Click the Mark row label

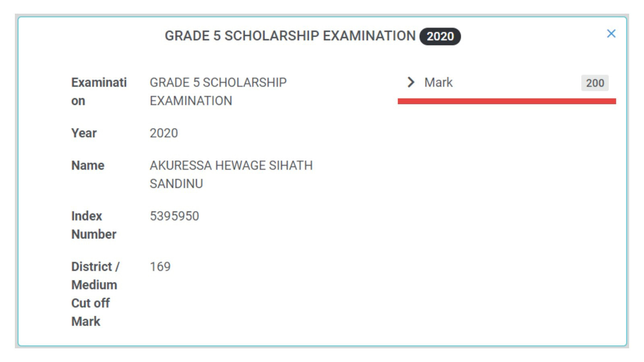coord(438,82)
